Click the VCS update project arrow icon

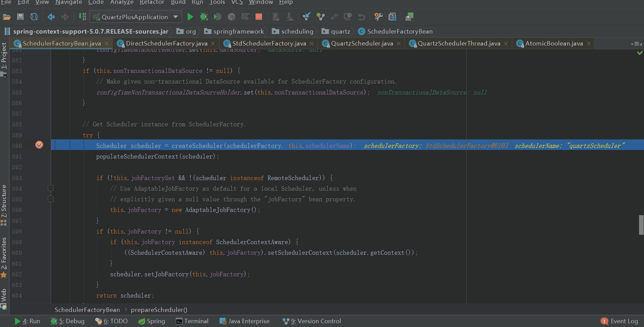[307, 16]
